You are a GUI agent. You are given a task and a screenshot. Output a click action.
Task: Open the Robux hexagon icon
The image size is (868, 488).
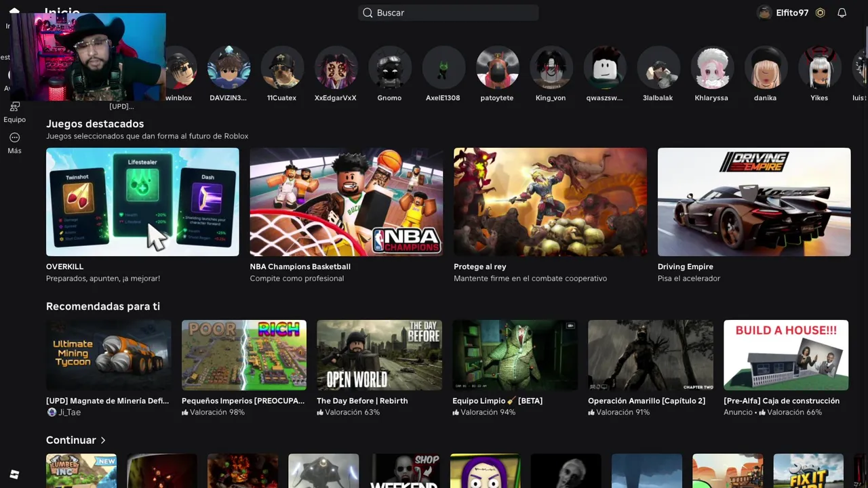point(820,13)
